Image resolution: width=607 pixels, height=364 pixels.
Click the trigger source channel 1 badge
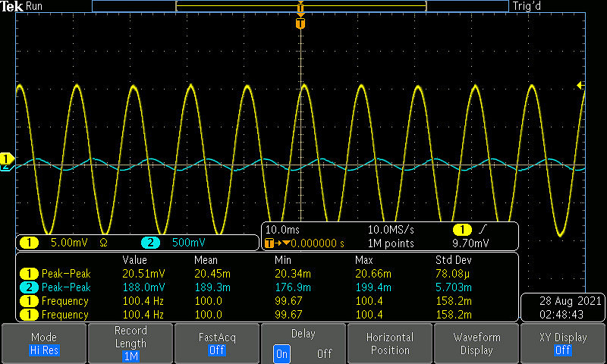click(462, 230)
